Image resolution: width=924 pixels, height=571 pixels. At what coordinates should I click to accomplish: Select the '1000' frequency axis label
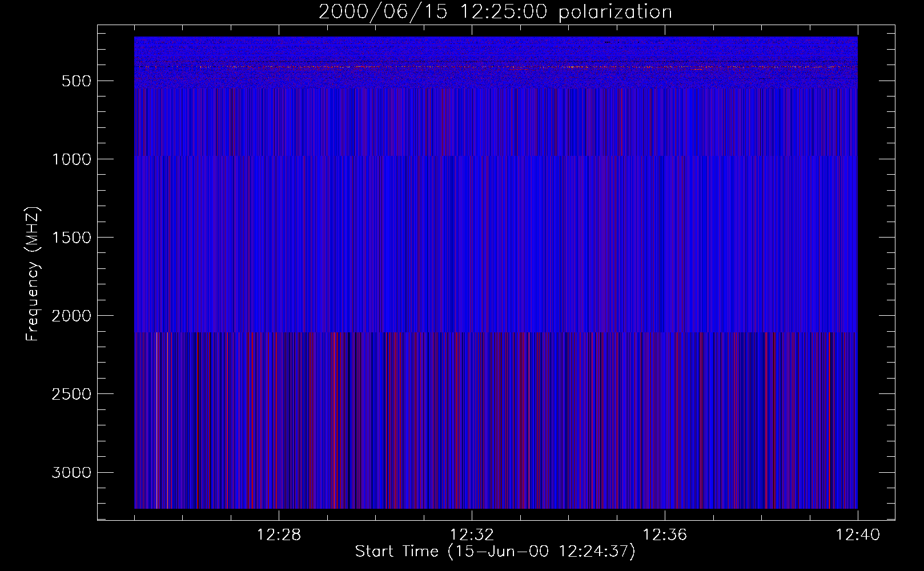[71, 159]
